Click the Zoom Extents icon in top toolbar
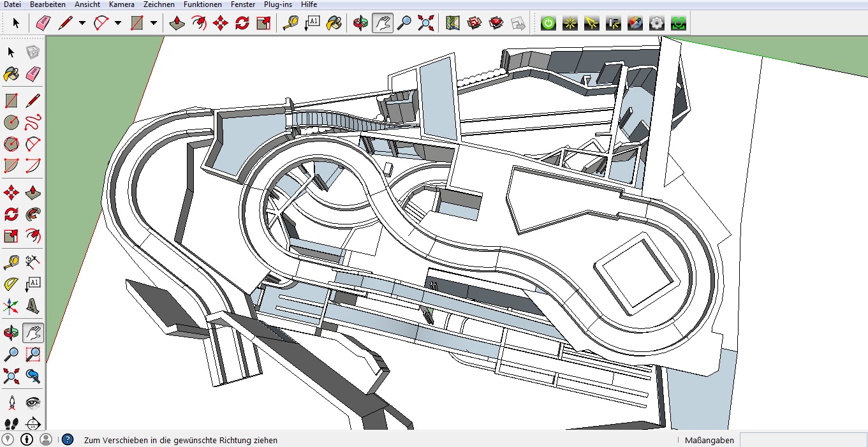 click(x=426, y=24)
